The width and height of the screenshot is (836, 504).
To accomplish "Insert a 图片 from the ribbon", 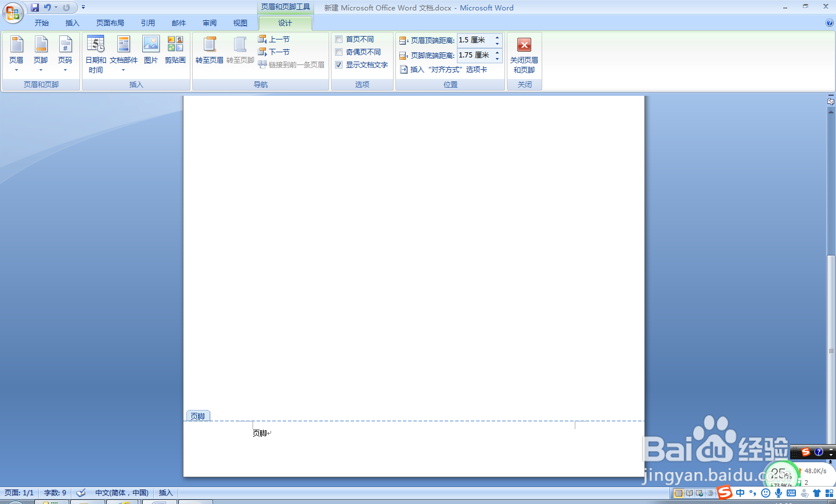I will coord(151,50).
